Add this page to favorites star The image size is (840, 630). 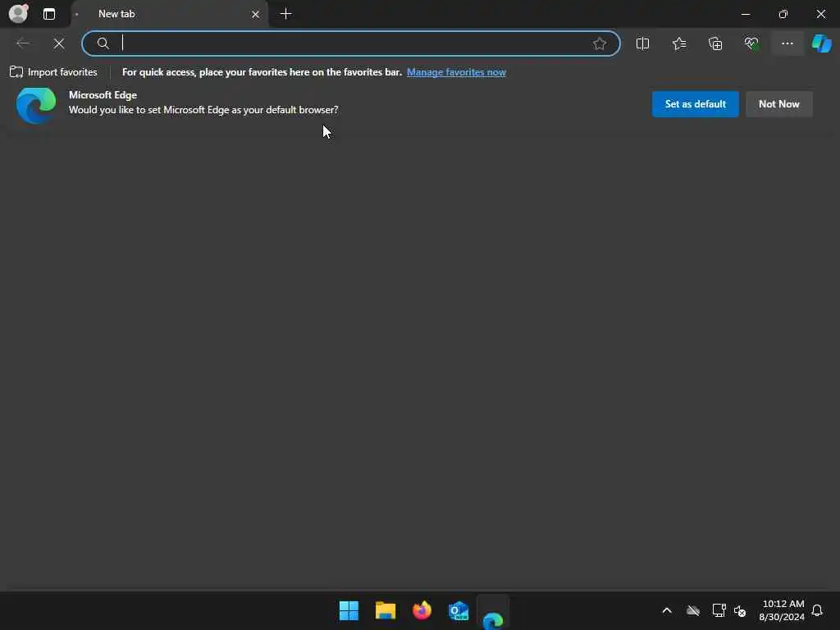click(x=600, y=43)
